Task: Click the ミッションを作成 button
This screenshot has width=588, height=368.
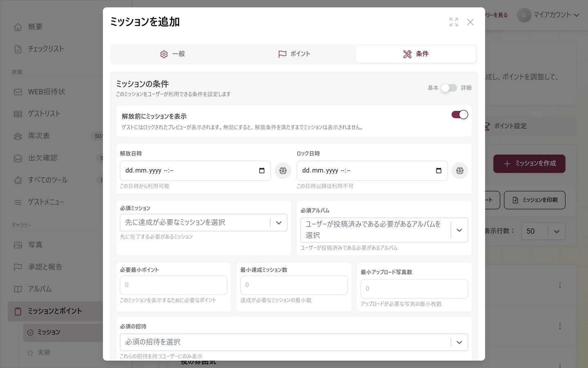Action: 529,164
